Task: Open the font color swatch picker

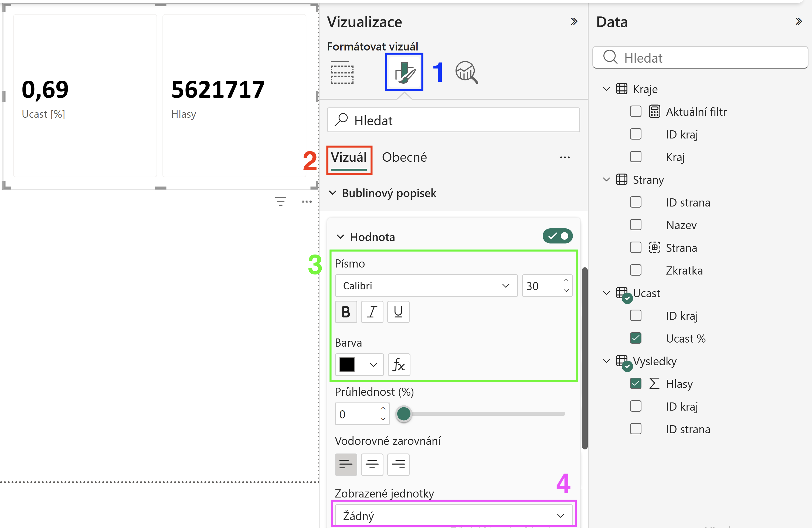Action: 359,365
